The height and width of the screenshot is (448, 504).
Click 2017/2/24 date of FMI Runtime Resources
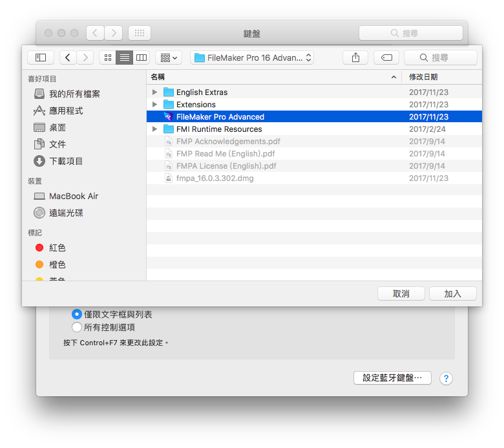click(x=427, y=129)
